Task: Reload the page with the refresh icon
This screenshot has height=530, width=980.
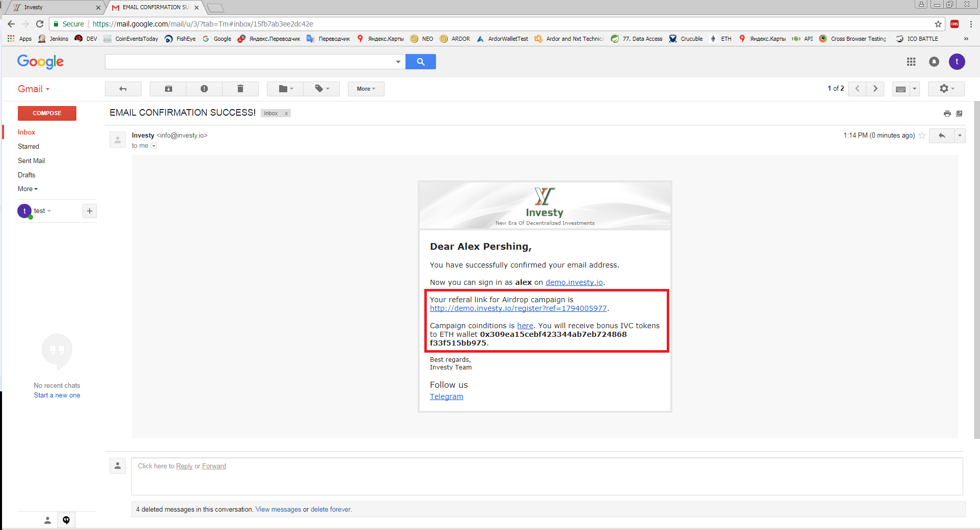Action: click(40, 24)
